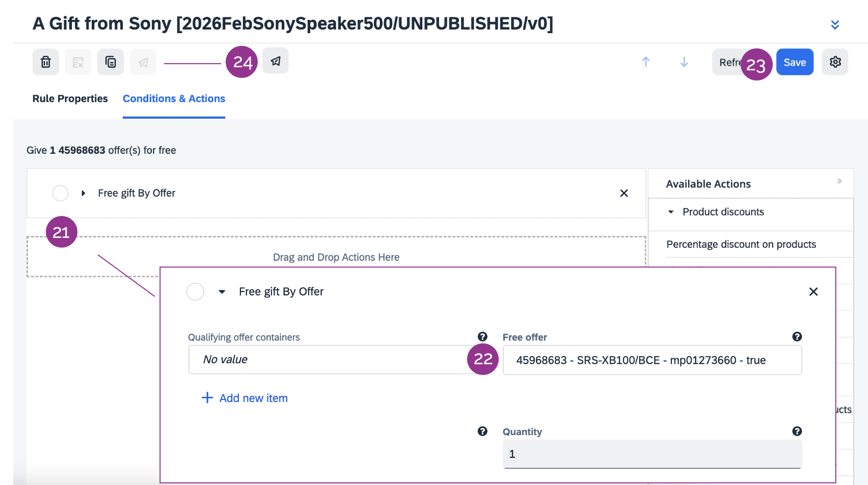
Task: Click the copy rule icon
Action: point(111,62)
